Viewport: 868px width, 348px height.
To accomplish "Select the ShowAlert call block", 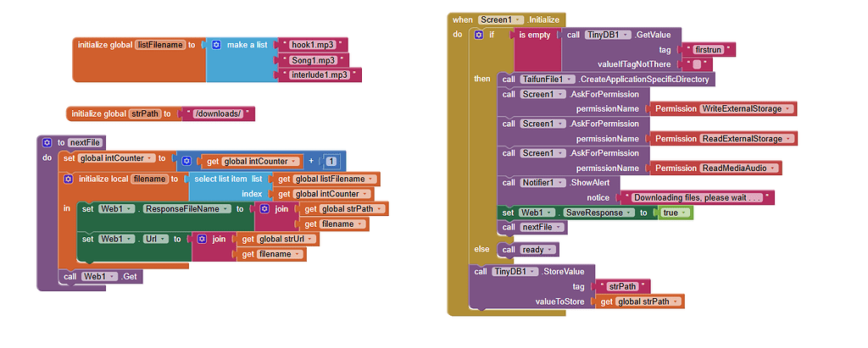I will click(558, 190).
